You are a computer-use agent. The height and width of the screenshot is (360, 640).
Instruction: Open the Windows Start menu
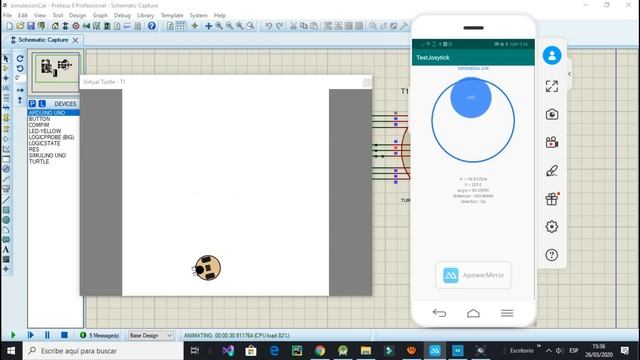11,351
